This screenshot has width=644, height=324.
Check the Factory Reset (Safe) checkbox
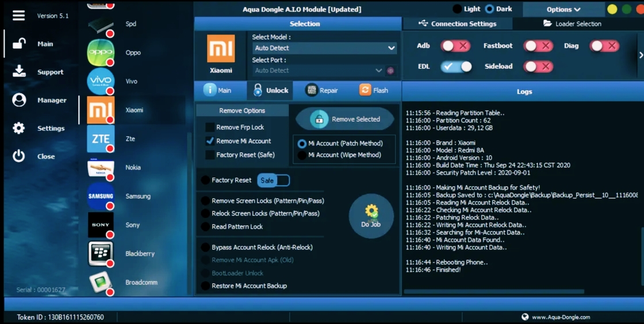click(x=210, y=155)
